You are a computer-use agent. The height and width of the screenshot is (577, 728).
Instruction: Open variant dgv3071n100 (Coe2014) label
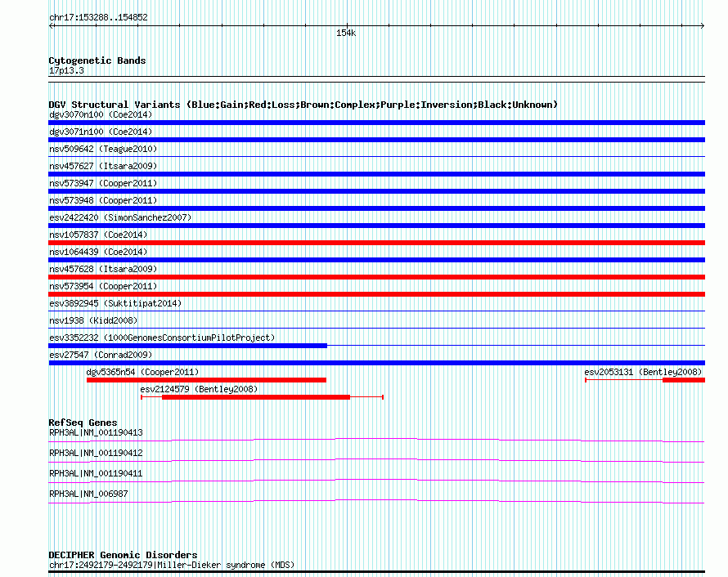pos(101,132)
